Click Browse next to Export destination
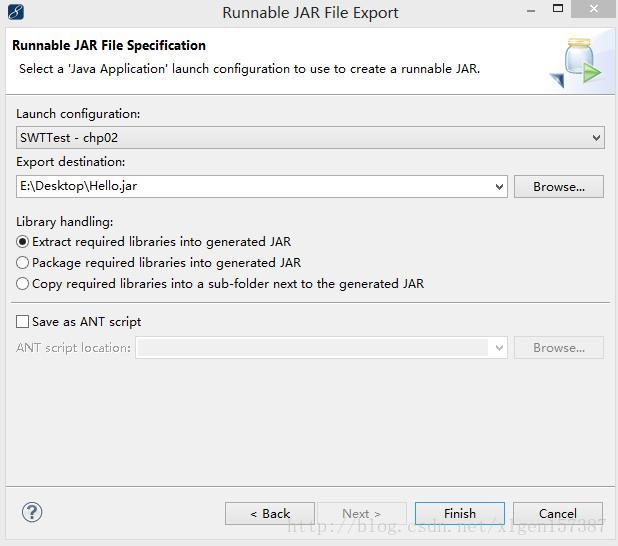Viewport: 618px width, 546px height. click(558, 187)
